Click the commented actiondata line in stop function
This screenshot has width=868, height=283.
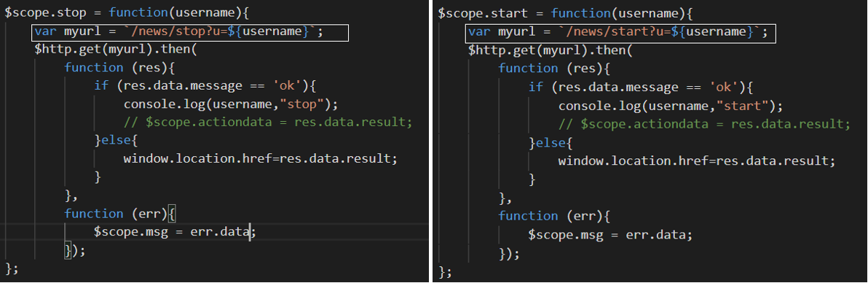tap(268, 122)
